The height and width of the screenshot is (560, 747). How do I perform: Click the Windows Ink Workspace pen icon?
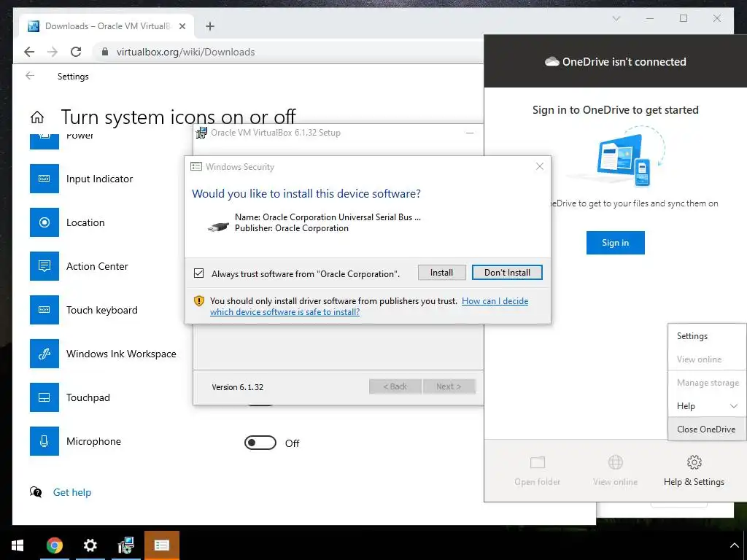[x=44, y=354]
